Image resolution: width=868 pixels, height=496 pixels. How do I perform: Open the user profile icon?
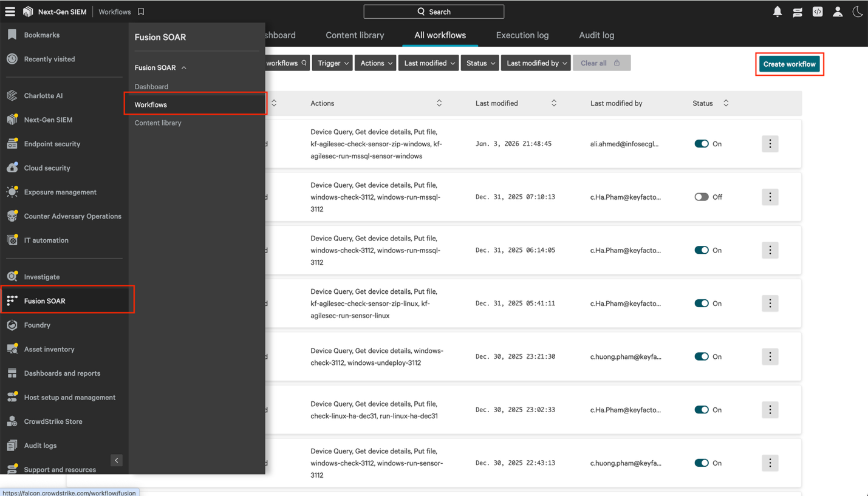coord(838,11)
